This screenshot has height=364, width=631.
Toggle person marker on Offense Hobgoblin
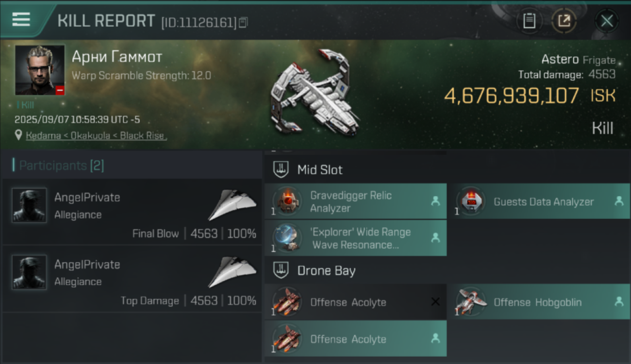pos(619,301)
